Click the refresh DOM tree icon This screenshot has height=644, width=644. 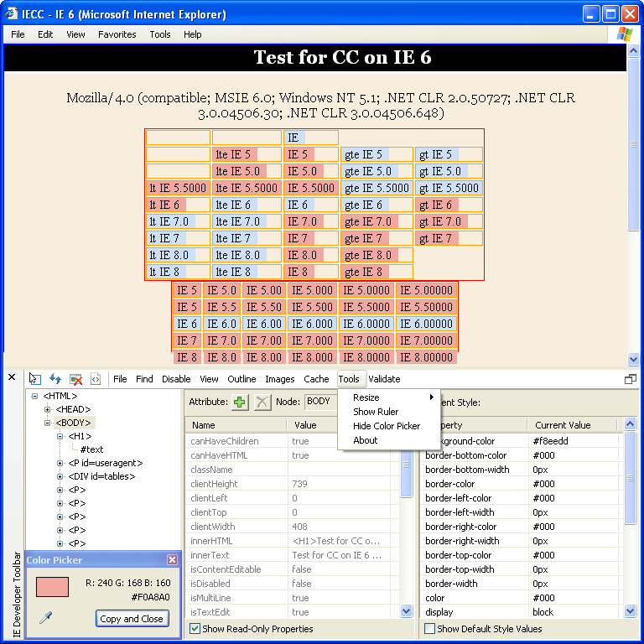click(55, 379)
